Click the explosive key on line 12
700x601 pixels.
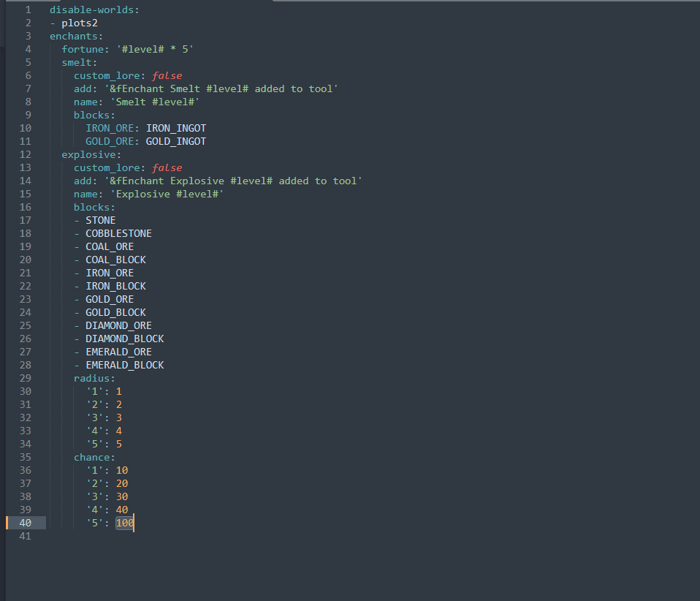(x=91, y=154)
